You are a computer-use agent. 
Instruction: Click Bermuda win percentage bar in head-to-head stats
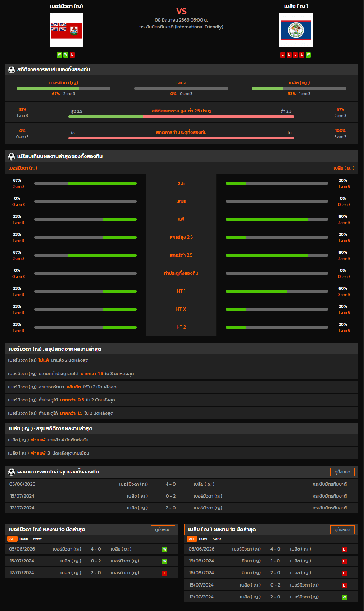coord(63,89)
